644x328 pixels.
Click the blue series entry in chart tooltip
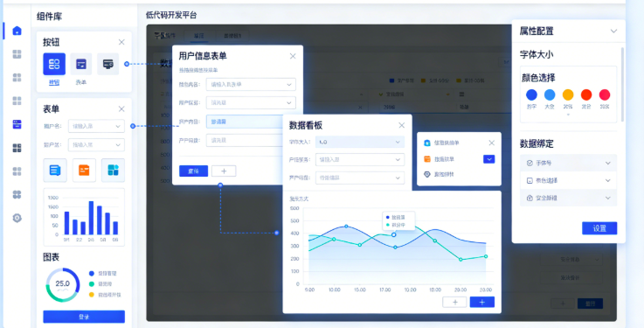point(396,217)
